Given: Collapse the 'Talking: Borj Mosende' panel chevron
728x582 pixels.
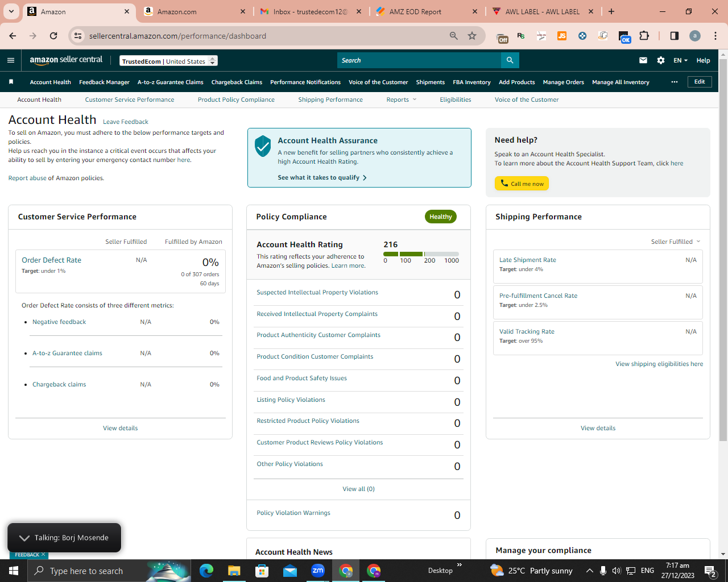Looking at the screenshot, I should coord(24,538).
